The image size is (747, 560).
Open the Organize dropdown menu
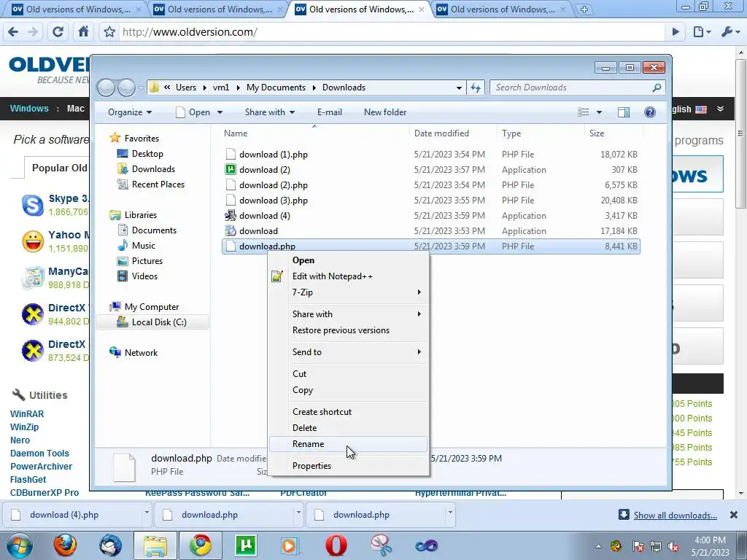point(130,112)
